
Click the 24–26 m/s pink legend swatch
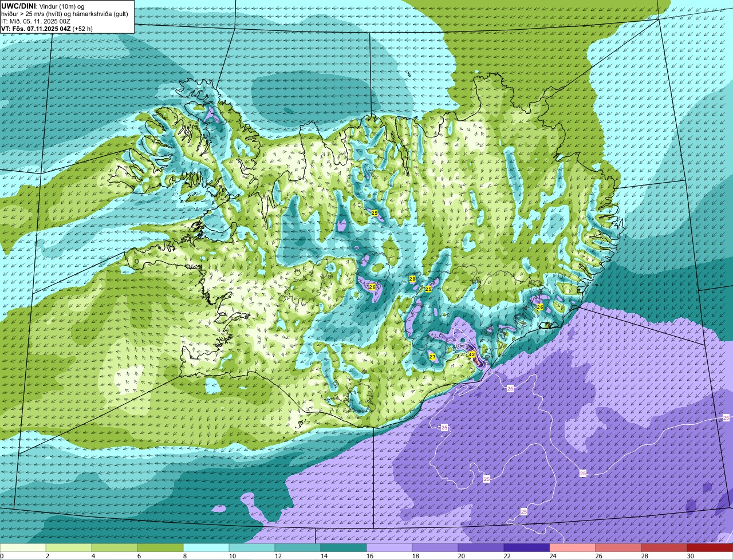click(573, 547)
